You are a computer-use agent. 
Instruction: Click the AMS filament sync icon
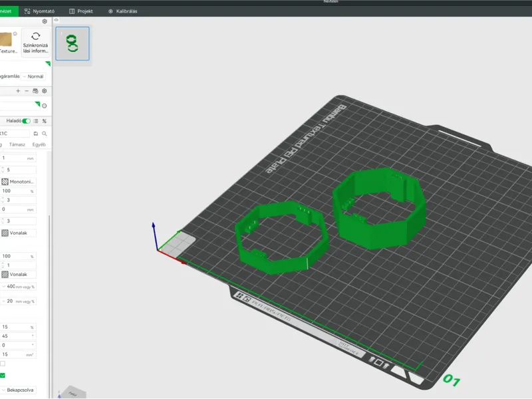35,91
